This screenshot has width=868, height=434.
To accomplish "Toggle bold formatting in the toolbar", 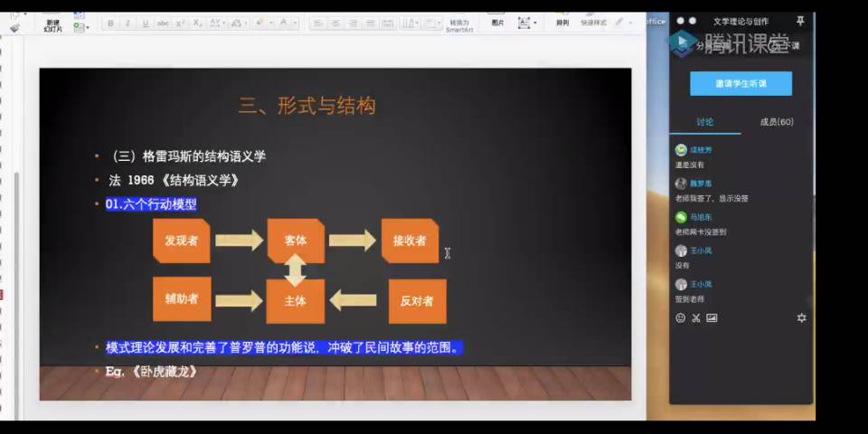I will (110, 24).
